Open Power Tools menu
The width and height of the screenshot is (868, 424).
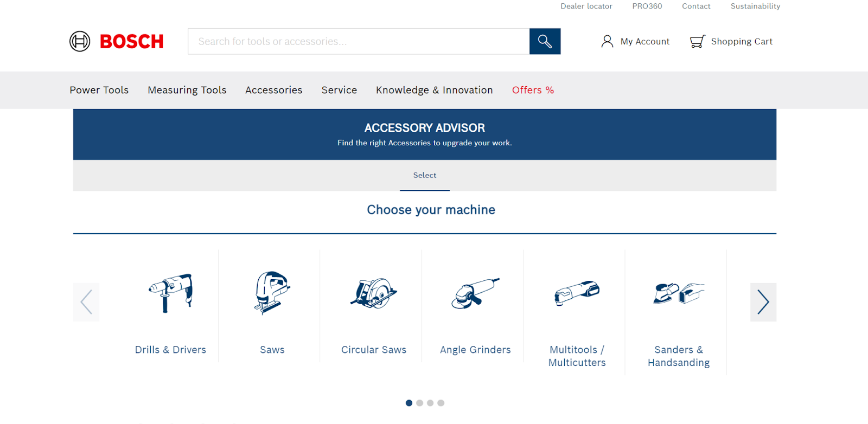pos(99,90)
